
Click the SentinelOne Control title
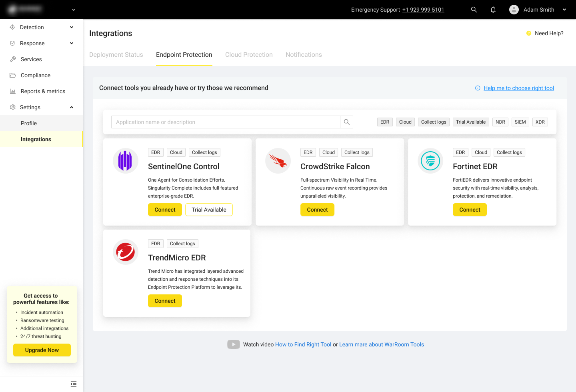click(x=184, y=166)
